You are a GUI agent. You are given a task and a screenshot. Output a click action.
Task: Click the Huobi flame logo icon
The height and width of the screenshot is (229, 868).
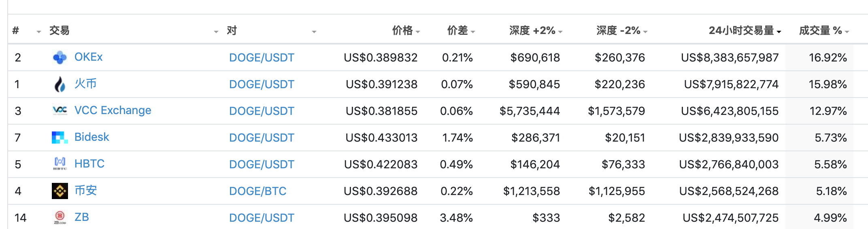[60, 84]
